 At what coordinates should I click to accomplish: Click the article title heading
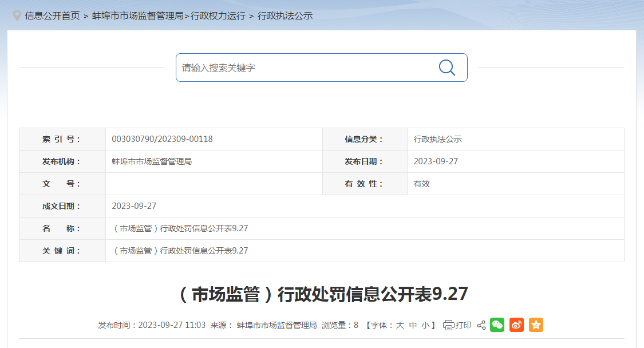pyautogui.click(x=322, y=294)
